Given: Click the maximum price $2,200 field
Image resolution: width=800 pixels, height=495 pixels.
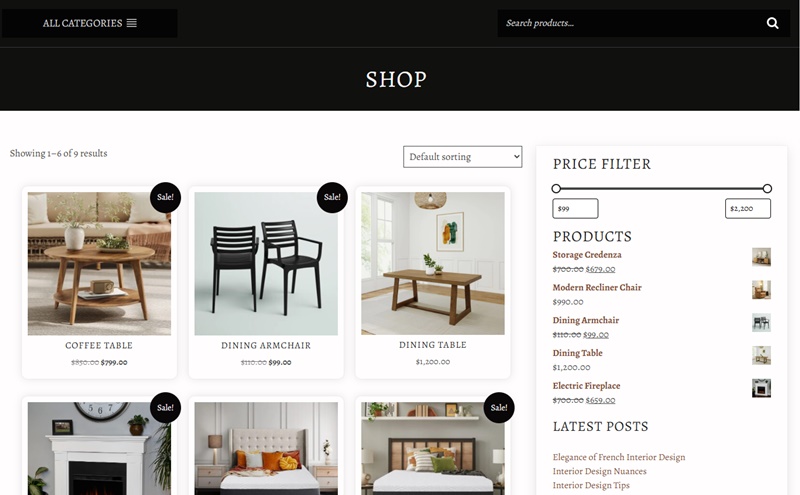Looking at the screenshot, I should tap(748, 208).
